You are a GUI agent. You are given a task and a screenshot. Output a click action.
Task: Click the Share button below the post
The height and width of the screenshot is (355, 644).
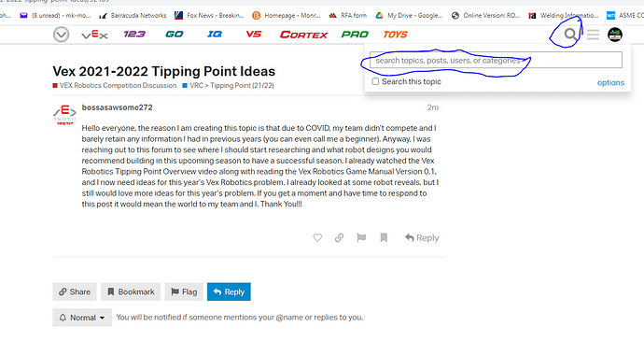(x=75, y=291)
